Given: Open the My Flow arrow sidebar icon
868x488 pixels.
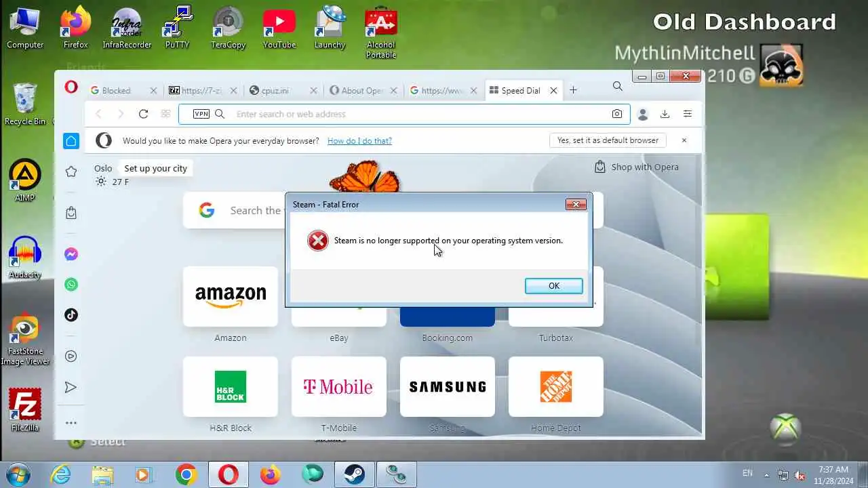Looking at the screenshot, I should pos(71,387).
